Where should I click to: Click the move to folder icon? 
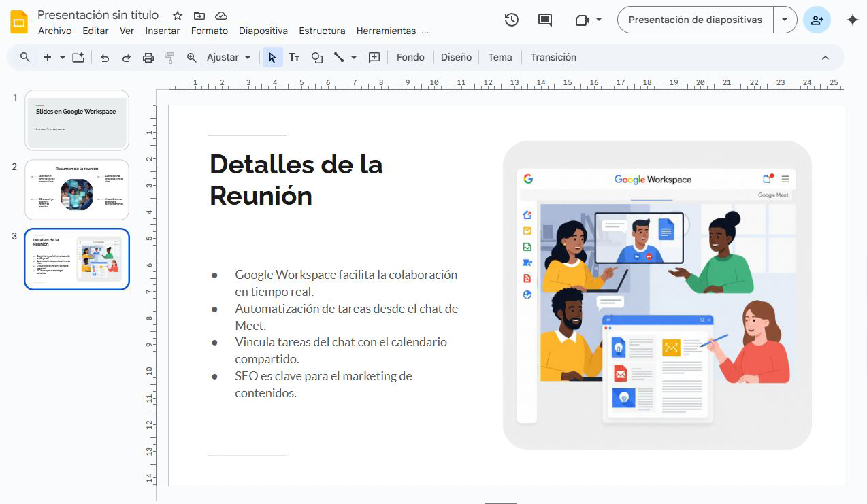[x=199, y=16]
